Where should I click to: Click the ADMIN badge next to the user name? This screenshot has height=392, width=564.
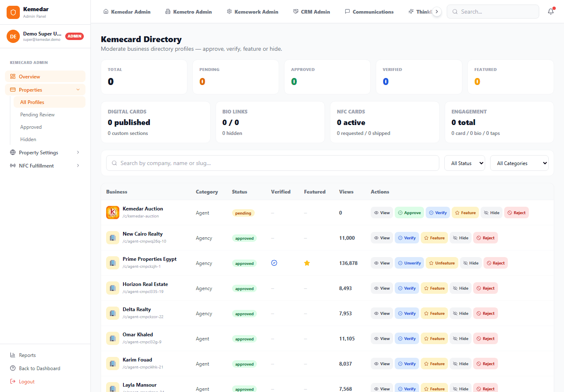[x=74, y=36]
